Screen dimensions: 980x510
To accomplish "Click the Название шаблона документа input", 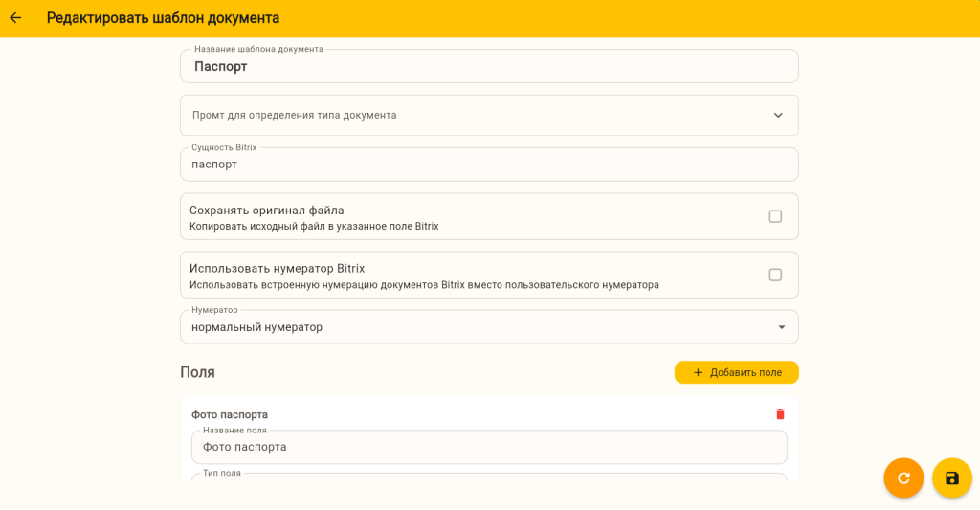I will pyautogui.click(x=488, y=67).
